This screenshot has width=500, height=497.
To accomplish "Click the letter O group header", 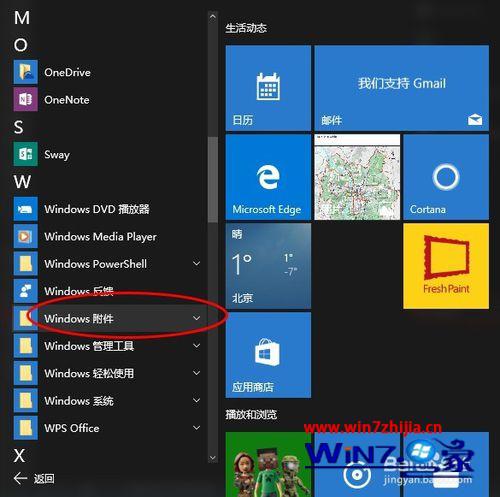I will click(21, 45).
